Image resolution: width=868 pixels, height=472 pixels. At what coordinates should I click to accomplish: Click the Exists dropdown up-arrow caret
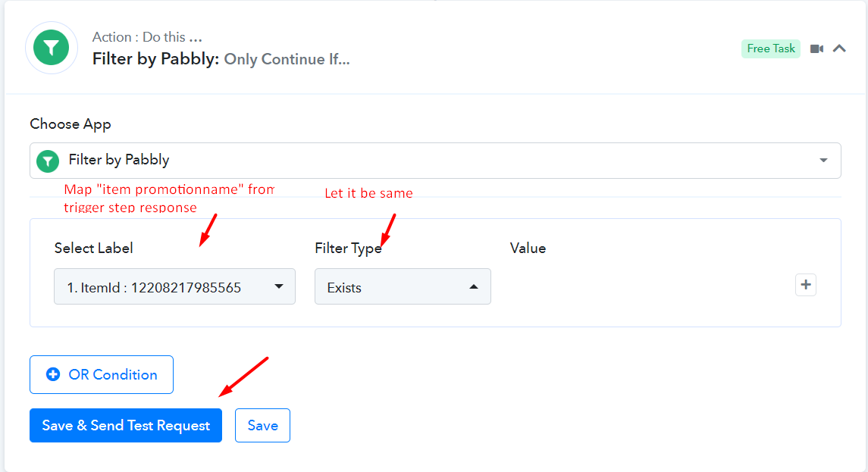473,286
